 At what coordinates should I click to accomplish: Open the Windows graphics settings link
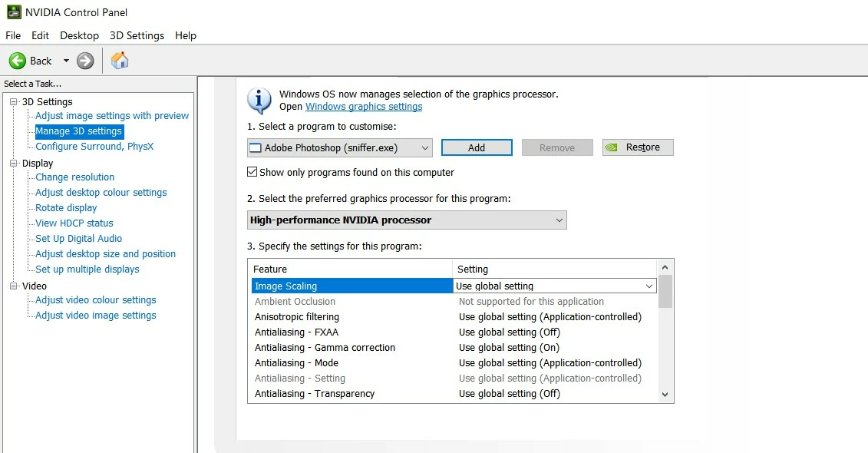pyautogui.click(x=364, y=107)
